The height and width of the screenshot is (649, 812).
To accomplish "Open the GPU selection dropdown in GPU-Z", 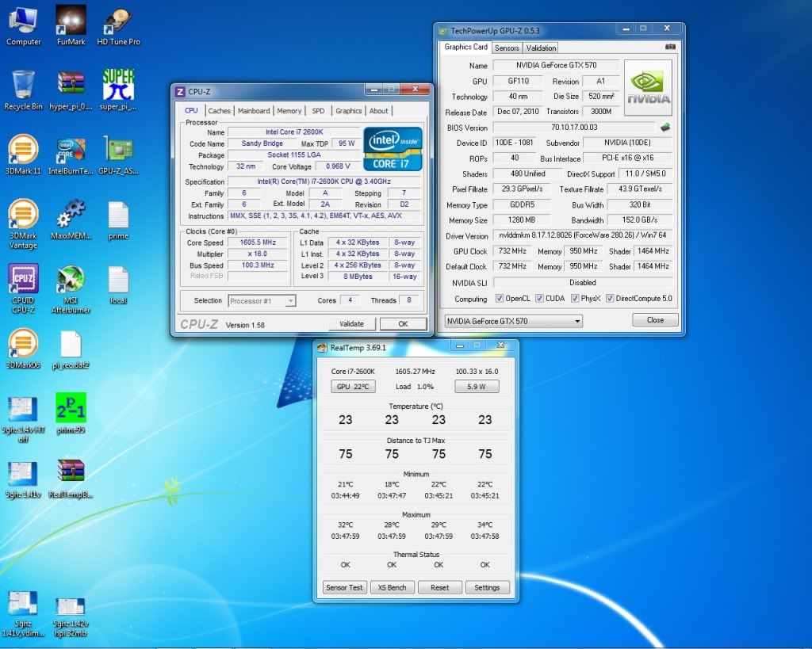I will click(x=513, y=321).
